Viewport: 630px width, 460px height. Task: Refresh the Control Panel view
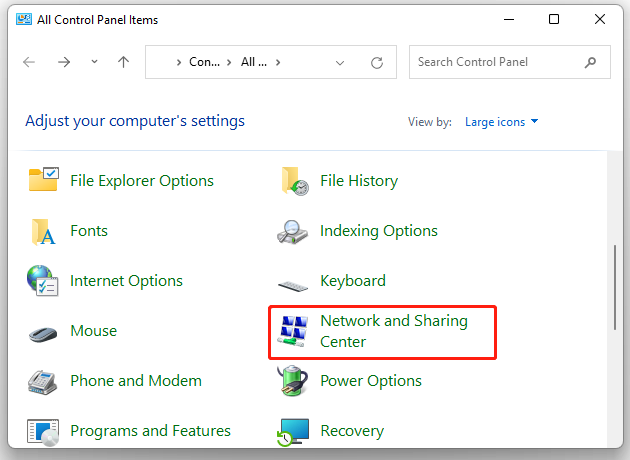(x=376, y=63)
